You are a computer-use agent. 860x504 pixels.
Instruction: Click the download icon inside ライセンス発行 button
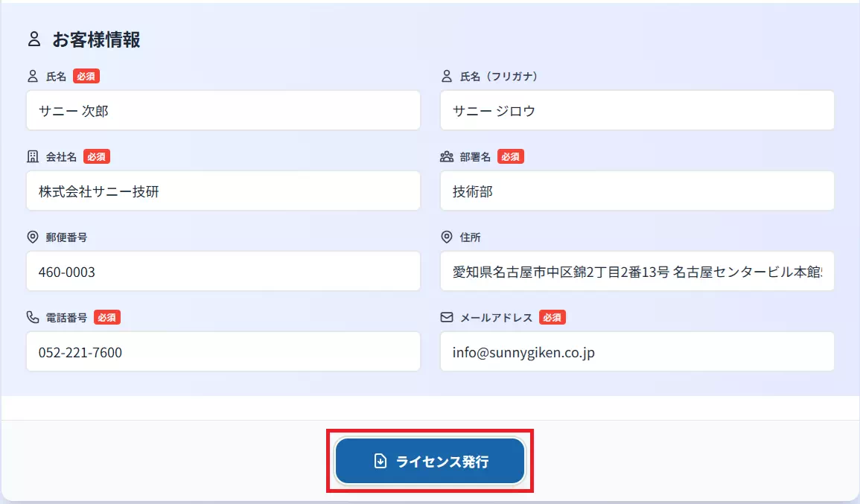[379, 460]
